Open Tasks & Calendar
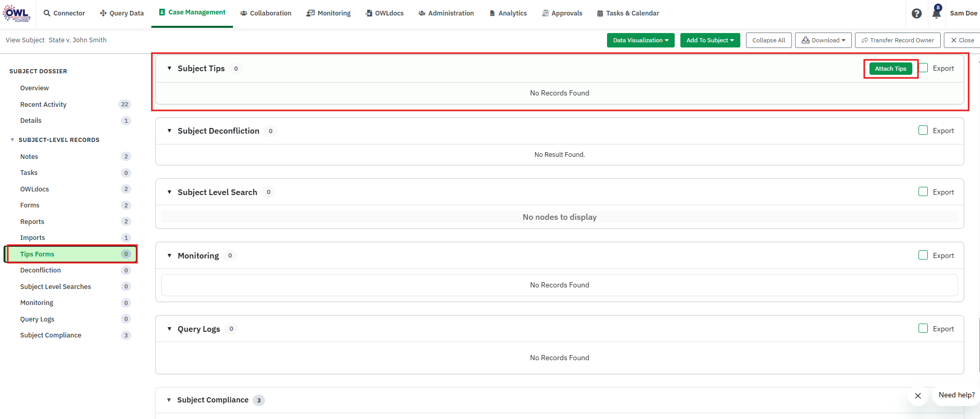The height and width of the screenshot is (419, 980). 628,13
